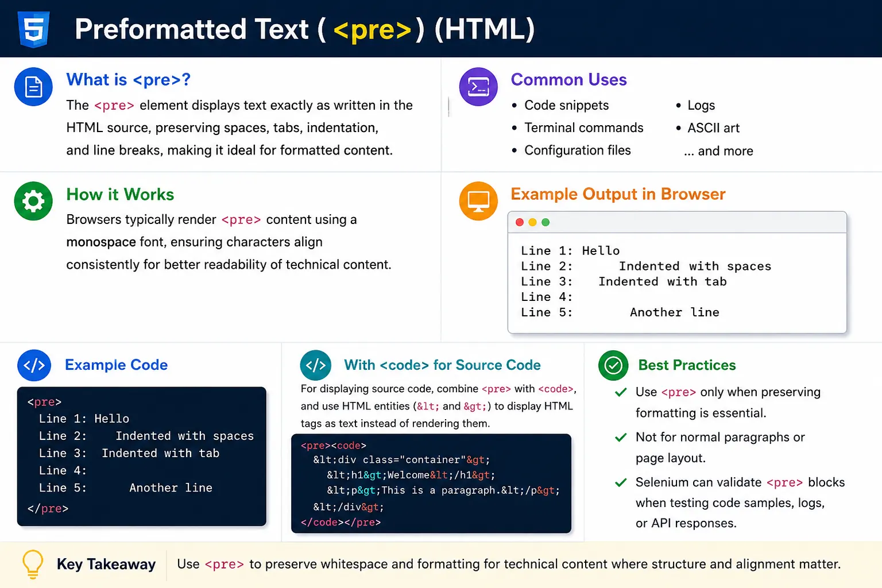This screenshot has height=588, width=882.
Task: Click the "... and more" text
Action: point(718,151)
